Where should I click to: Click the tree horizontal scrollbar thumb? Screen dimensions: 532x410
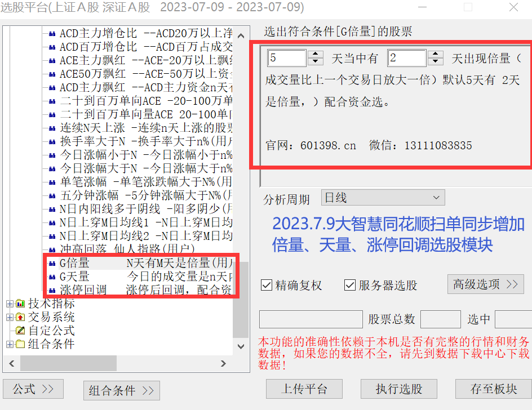[x=69, y=364]
